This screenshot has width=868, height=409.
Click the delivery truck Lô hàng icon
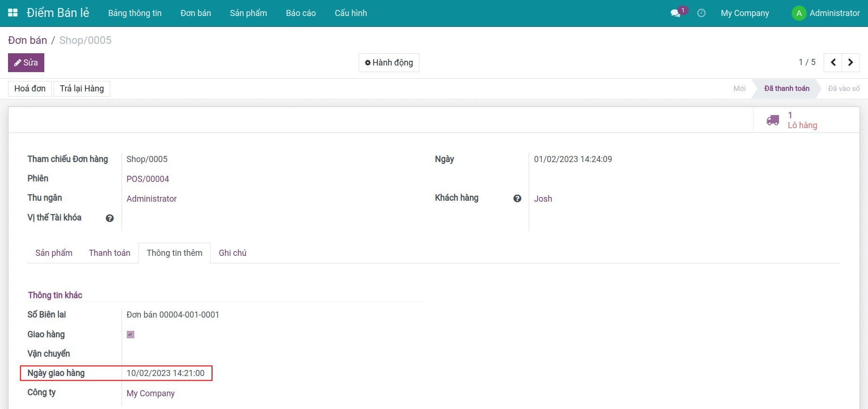[x=773, y=120]
